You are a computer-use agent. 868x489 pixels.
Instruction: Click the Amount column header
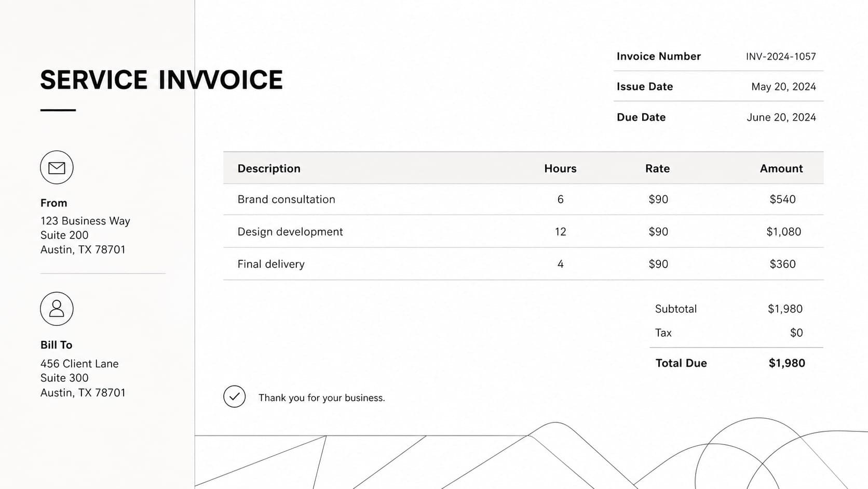pos(781,168)
